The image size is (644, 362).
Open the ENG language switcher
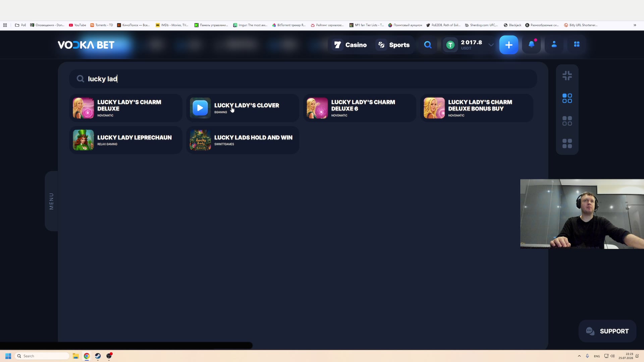(x=597, y=356)
